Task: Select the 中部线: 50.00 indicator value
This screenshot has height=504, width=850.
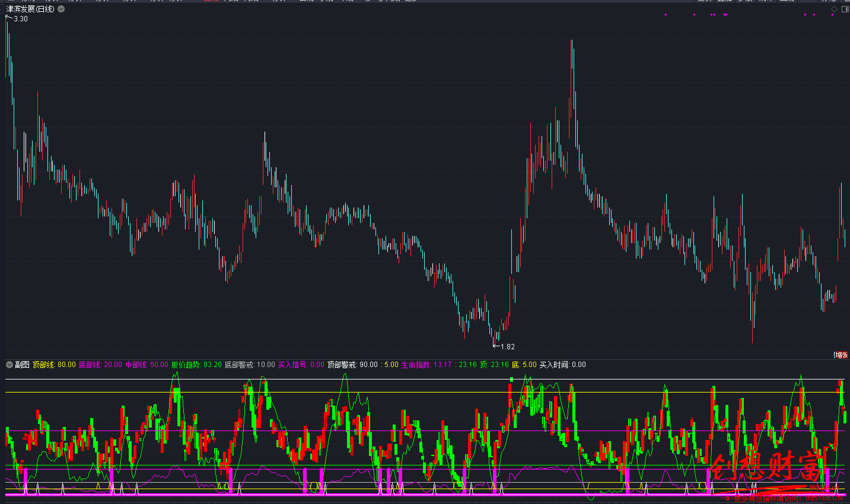Action: click(x=147, y=365)
